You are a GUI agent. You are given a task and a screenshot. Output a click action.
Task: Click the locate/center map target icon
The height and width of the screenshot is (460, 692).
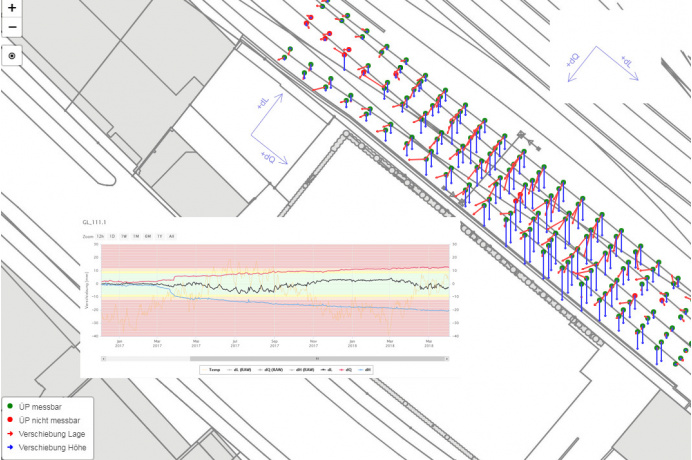pos(12,57)
